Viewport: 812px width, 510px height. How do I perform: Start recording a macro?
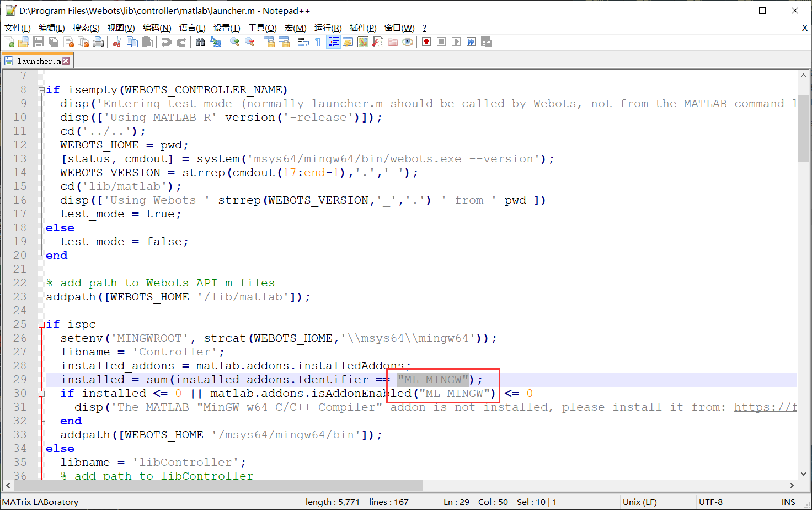point(426,41)
